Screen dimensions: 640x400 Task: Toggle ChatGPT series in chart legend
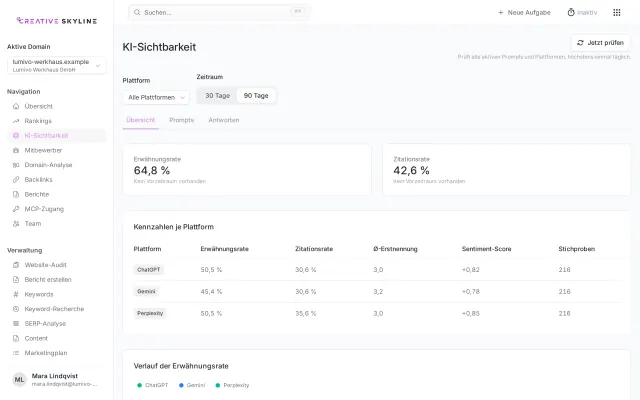click(152, 385)
